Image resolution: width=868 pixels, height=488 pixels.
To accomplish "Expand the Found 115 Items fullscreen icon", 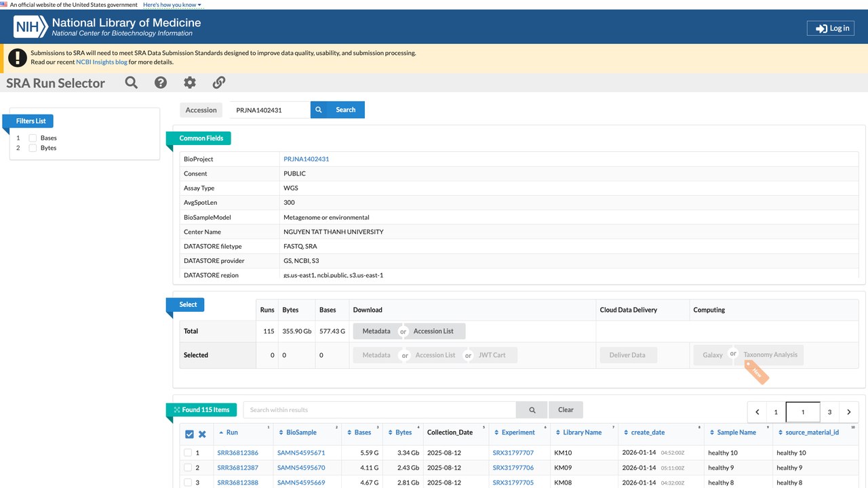I will click(177, 409).
